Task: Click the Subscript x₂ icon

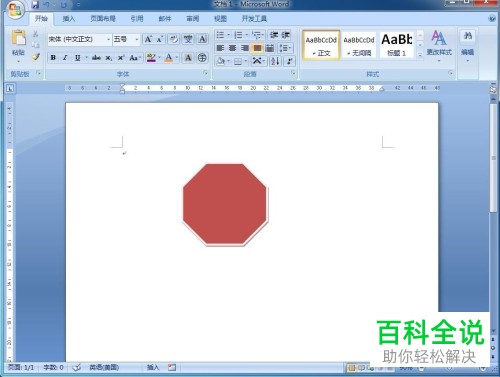Action: pyautogui.click(x=109, y=58)
